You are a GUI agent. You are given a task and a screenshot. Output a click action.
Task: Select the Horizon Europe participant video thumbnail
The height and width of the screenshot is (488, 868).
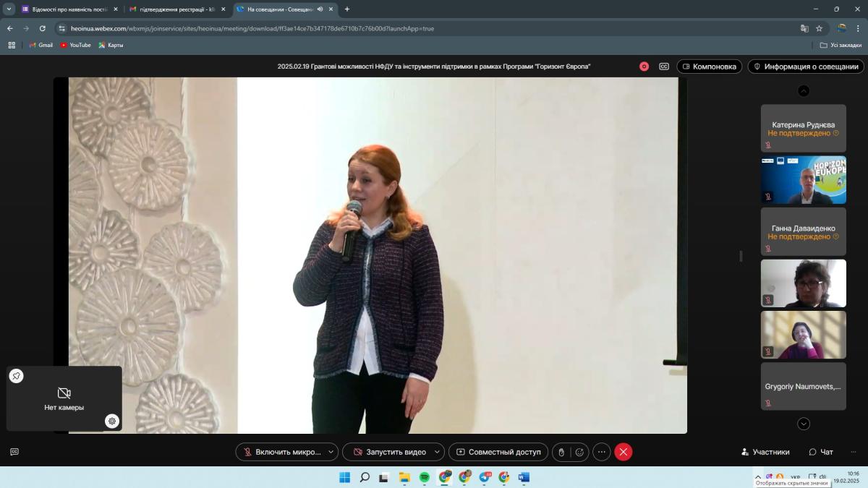(x=803, y=180)
